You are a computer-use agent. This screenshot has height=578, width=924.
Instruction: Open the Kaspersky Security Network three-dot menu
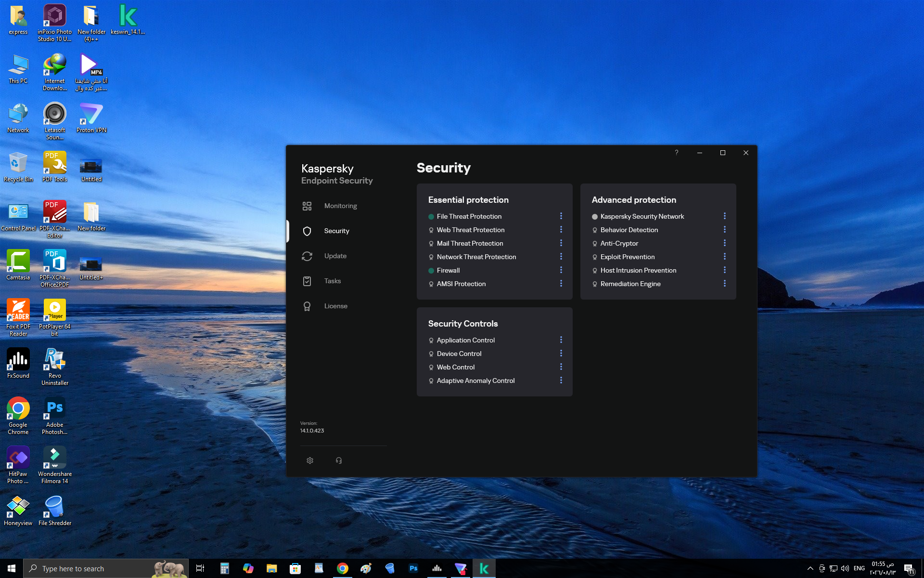pyautogui.click(x=725, y=216)
